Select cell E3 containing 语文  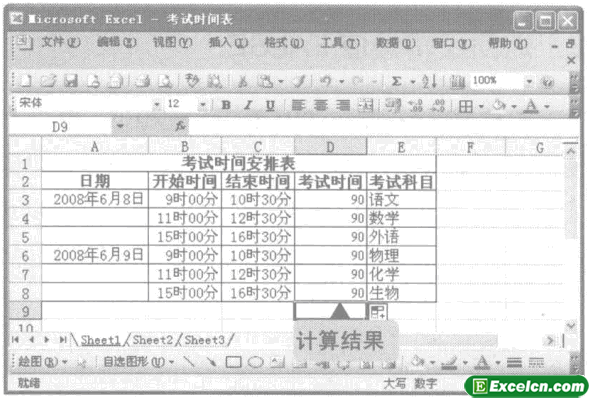[401, 199]
